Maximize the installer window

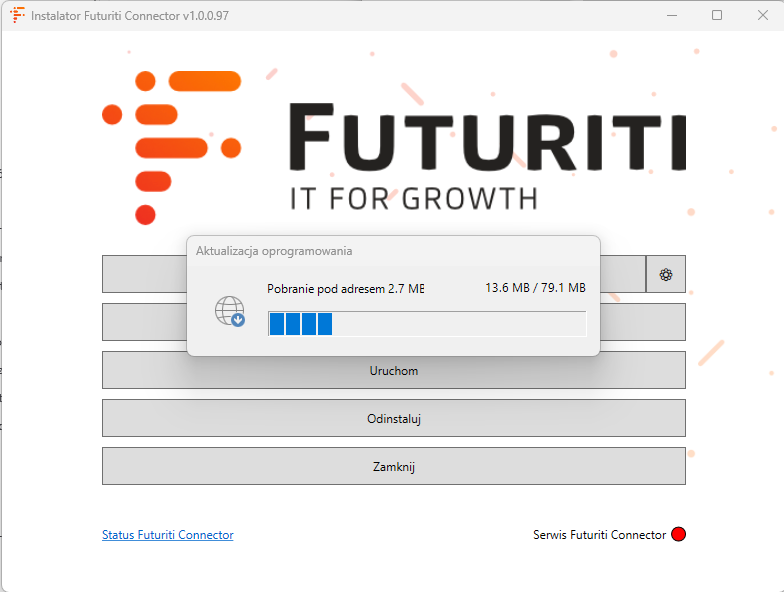pos(717,16)
